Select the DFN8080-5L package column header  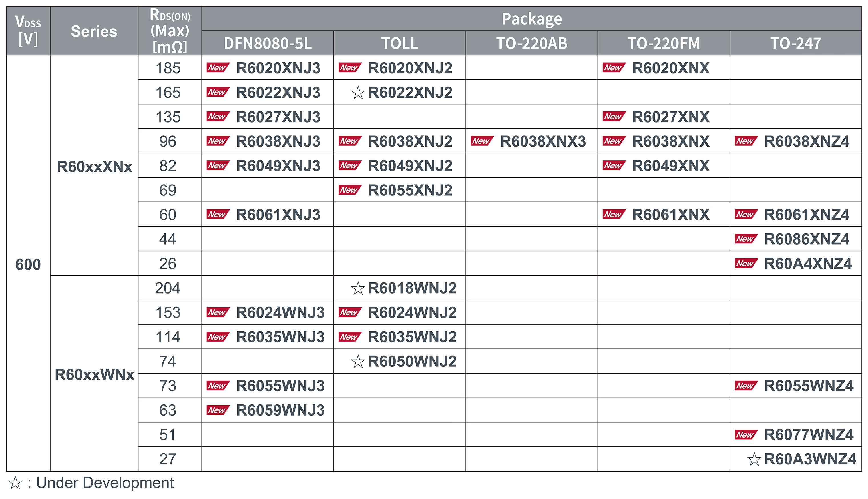[x=268, y=43]
